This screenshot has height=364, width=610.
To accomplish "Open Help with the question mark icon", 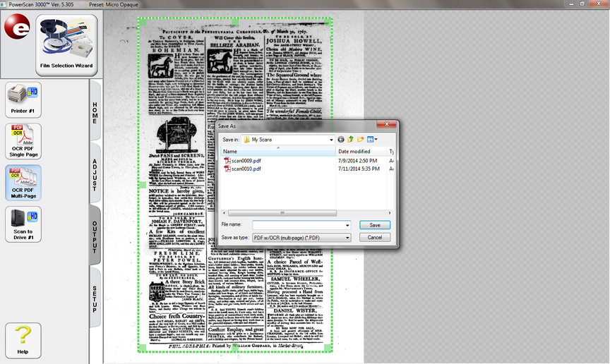I will (23, 339).
